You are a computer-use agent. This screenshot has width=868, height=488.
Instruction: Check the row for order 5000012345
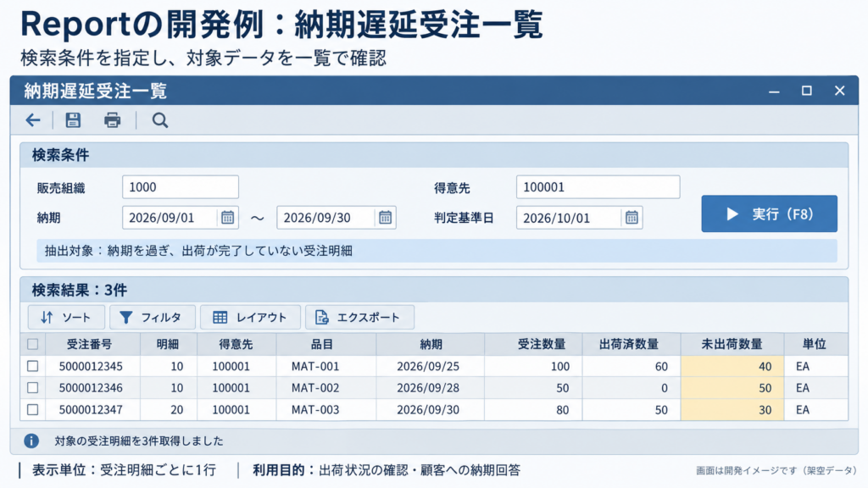coord(33,366)
